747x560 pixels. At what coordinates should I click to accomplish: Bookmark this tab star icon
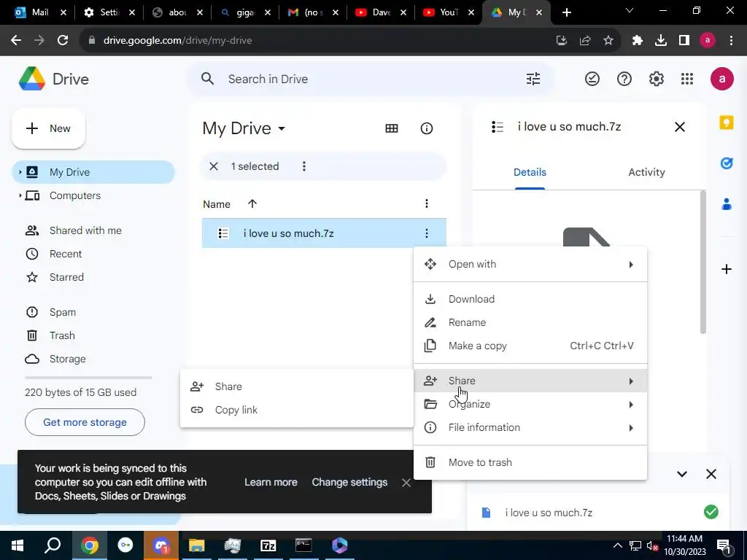tap(608, 41)
